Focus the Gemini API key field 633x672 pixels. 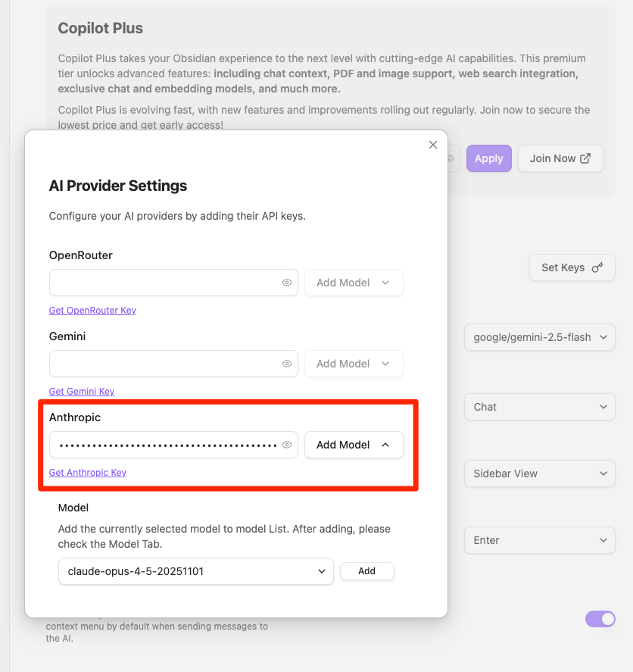pyautogui.click(x=164, y=364)
